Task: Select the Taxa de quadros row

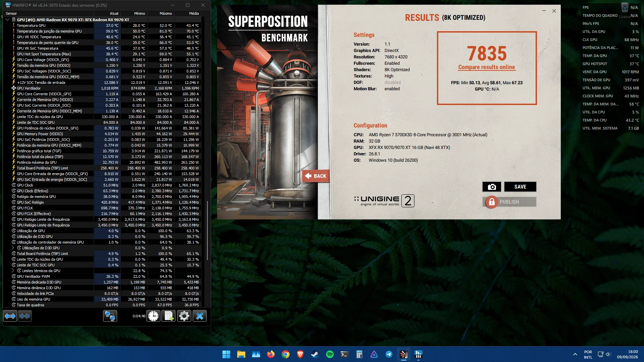Action: (102, 305)
